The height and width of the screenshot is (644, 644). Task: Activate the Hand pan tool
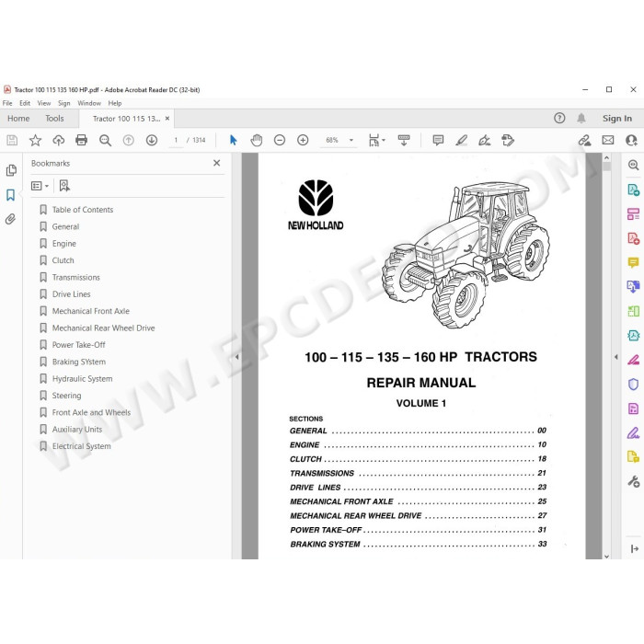(x=257, y=141)
